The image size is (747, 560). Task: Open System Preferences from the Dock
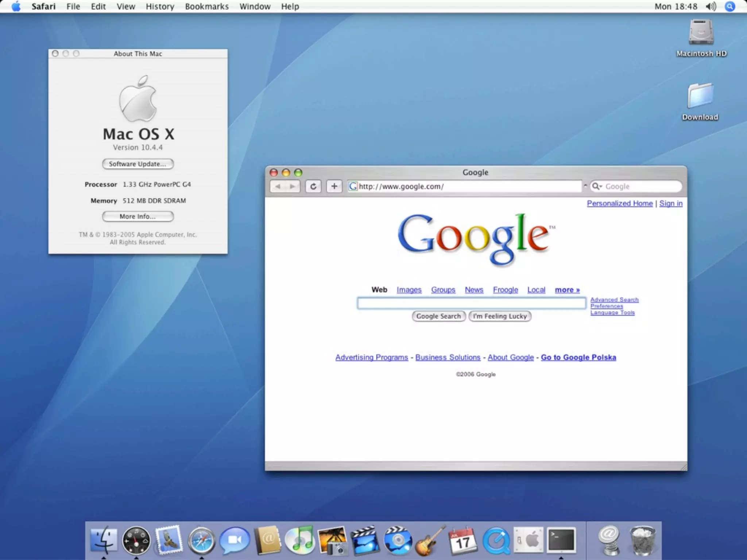pos(529,540)
